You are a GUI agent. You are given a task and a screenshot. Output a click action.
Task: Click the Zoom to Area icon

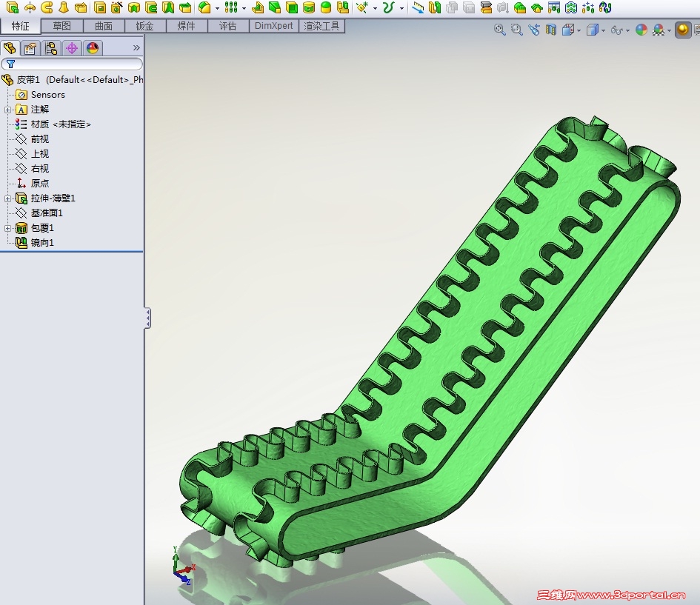[x=516, y=30]
